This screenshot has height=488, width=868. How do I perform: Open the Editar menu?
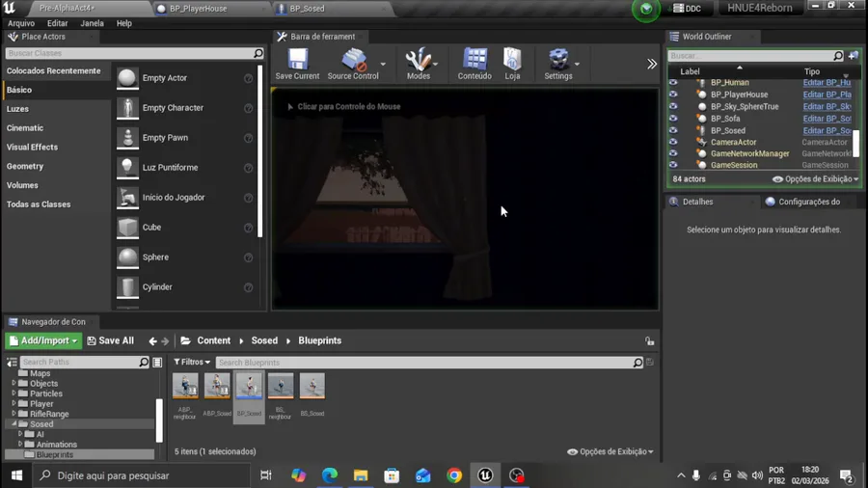58,23
